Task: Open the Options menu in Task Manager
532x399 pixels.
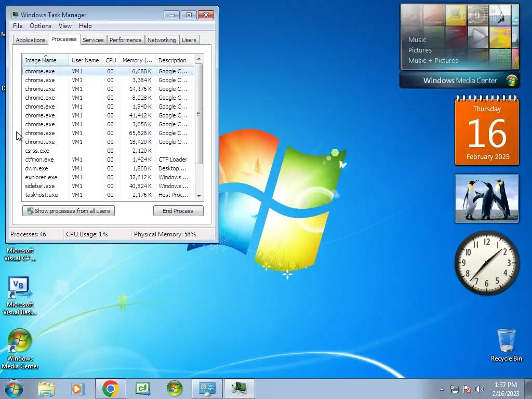Action: pyautogui.click(x=41, y=26)
